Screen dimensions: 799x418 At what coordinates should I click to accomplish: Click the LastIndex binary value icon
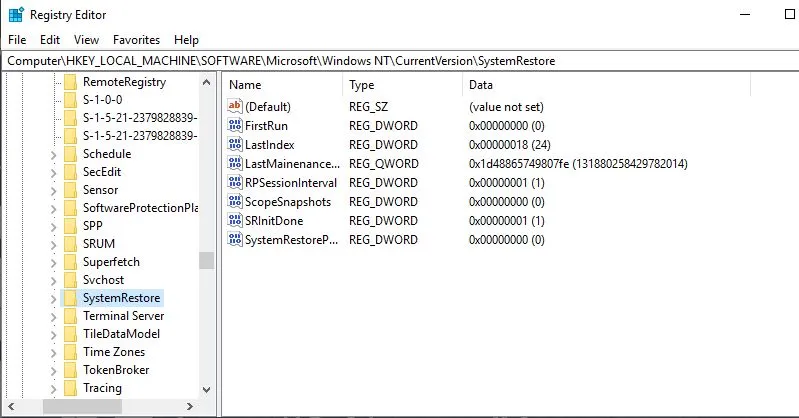tap(236, 144)
